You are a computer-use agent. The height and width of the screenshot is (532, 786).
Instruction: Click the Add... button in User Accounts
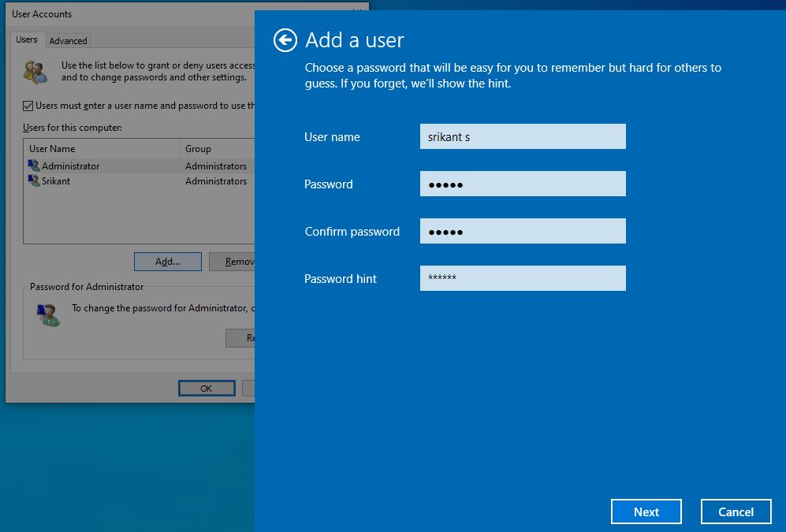(167, 262)
